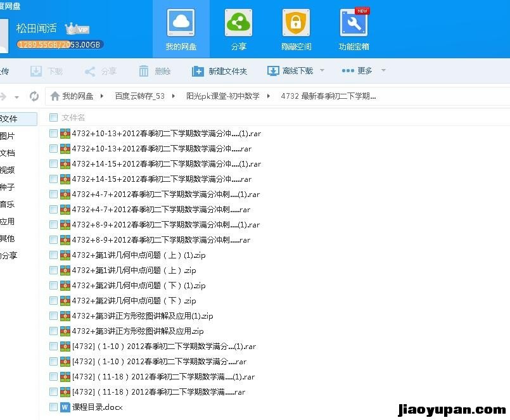
Task: Click the archive icon of 4732+10-13 ....rar without (1)
Action: point(65,149)
